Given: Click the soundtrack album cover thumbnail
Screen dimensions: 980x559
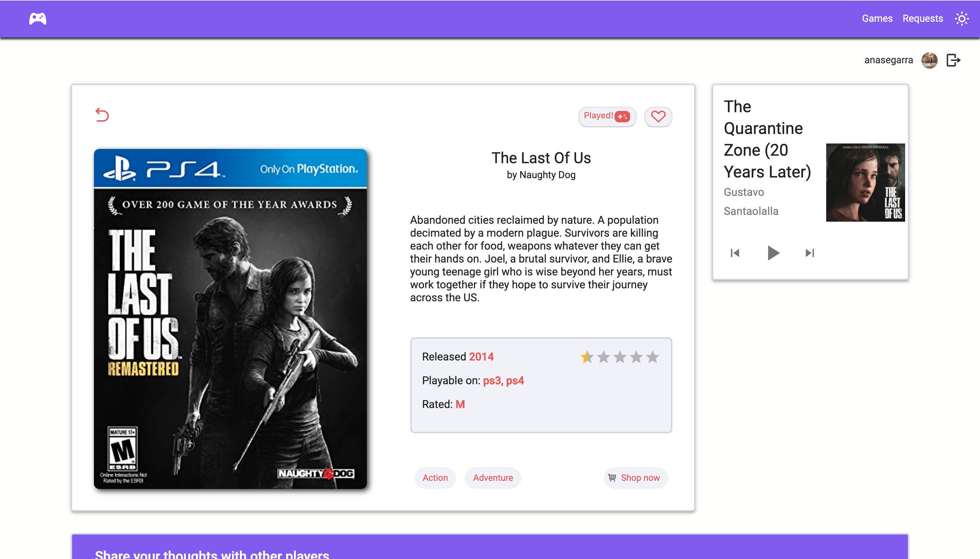Looking at the screenshot, I should coord(865,182).
